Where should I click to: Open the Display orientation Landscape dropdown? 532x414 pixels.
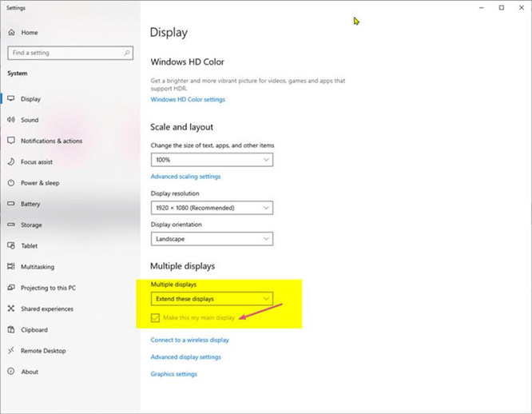[x=212, y=239]
